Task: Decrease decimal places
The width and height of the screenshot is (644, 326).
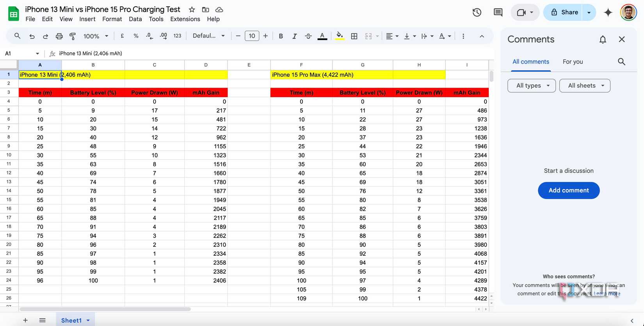Action: 149,36
